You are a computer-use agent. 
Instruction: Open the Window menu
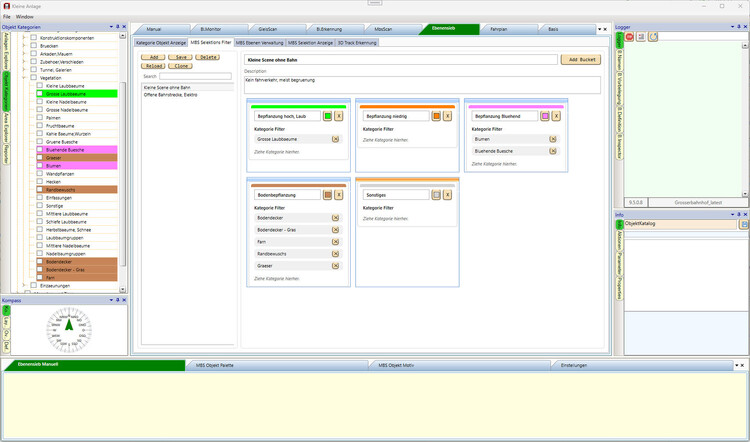coord(24,17)
